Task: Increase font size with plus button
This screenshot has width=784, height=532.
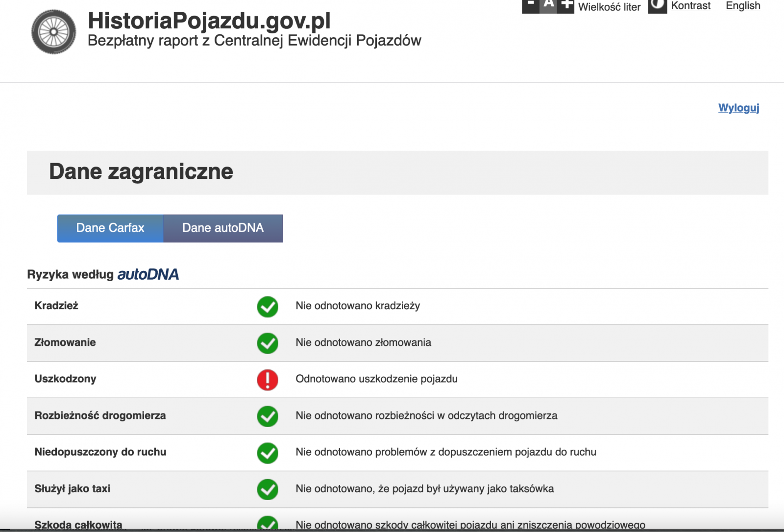Action: coord(566,5)
